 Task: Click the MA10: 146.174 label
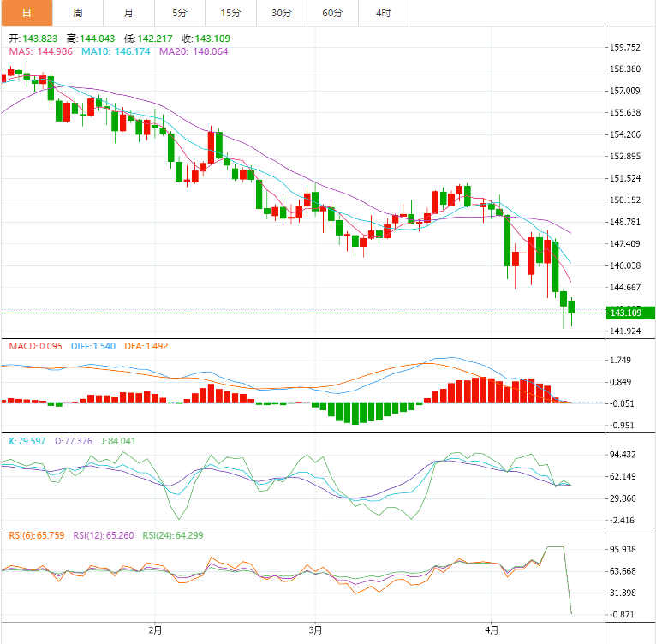coord(116,51)
